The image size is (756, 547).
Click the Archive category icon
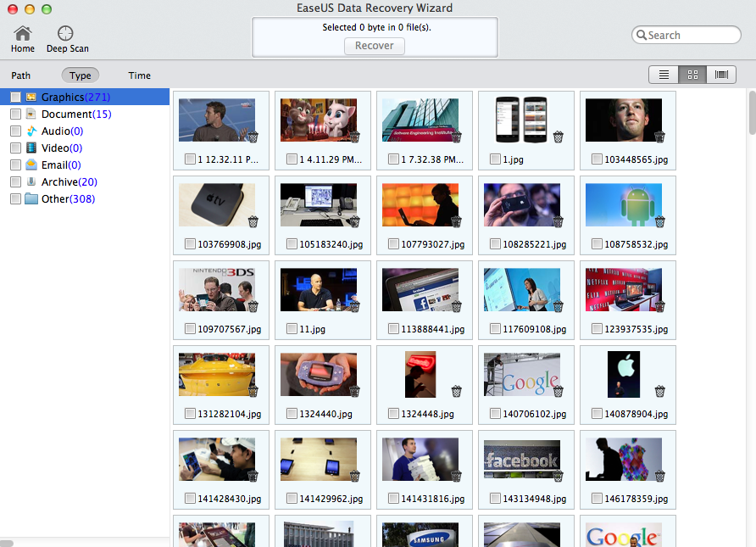point(31,181)
